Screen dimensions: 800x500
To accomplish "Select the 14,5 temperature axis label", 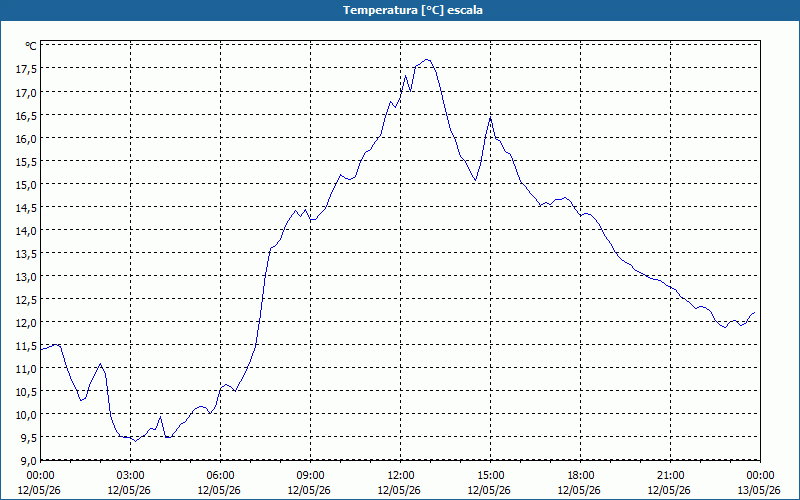I will coord(26,207).
